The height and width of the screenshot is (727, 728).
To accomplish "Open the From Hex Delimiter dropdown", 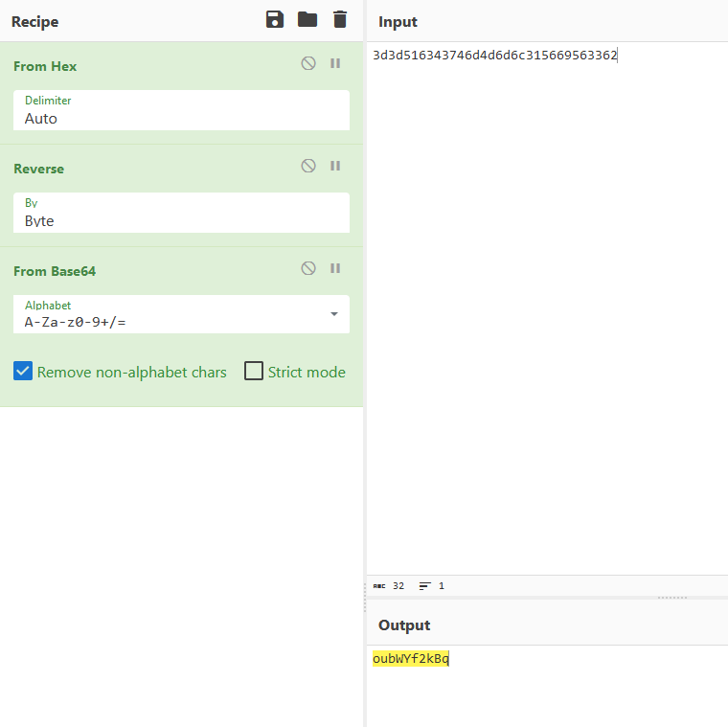I will 182,111.
